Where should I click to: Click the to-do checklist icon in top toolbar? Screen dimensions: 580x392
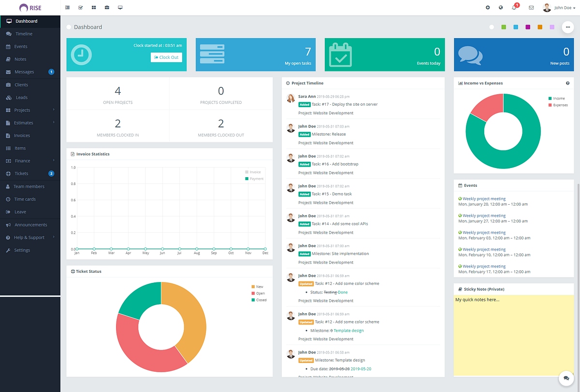[80, 7]
